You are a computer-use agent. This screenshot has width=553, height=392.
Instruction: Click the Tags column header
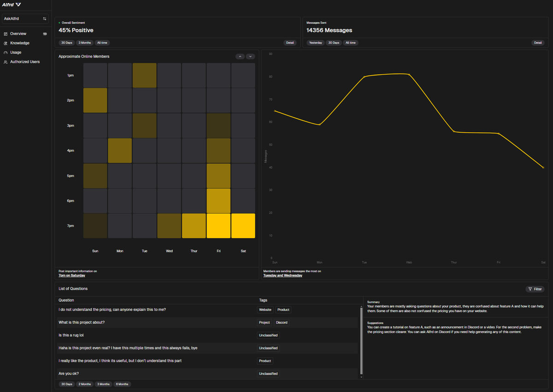[x=263, y=300]
